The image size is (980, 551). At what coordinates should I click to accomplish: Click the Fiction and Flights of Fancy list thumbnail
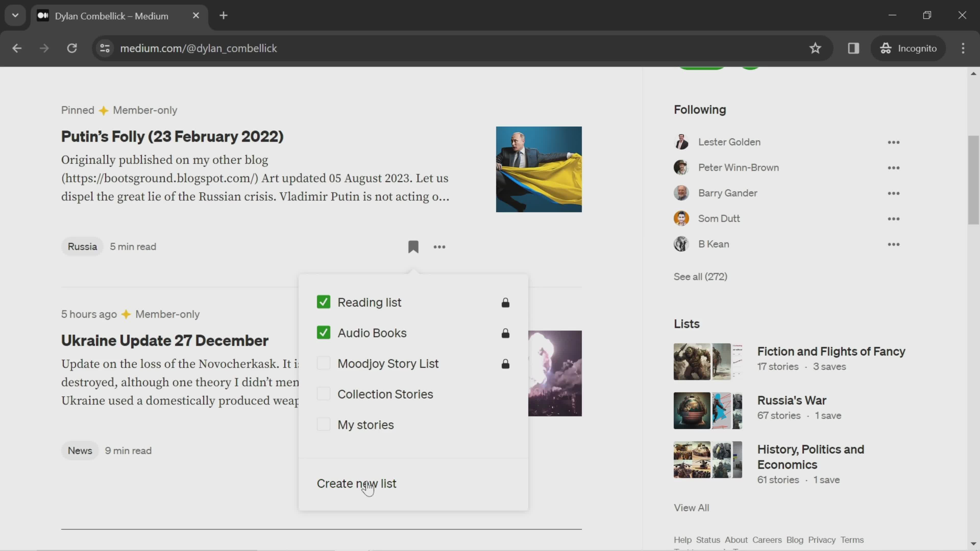[708, 362]
